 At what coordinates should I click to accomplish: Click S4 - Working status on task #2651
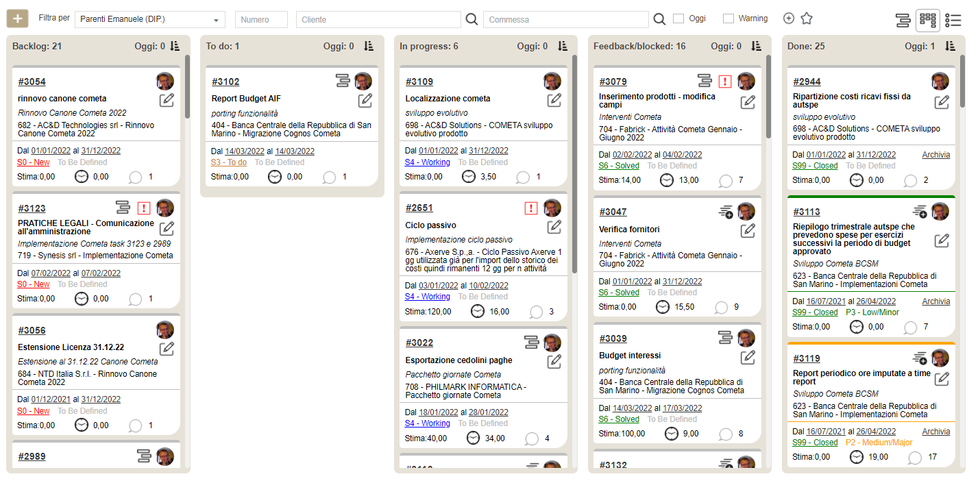tap(427, 297)
